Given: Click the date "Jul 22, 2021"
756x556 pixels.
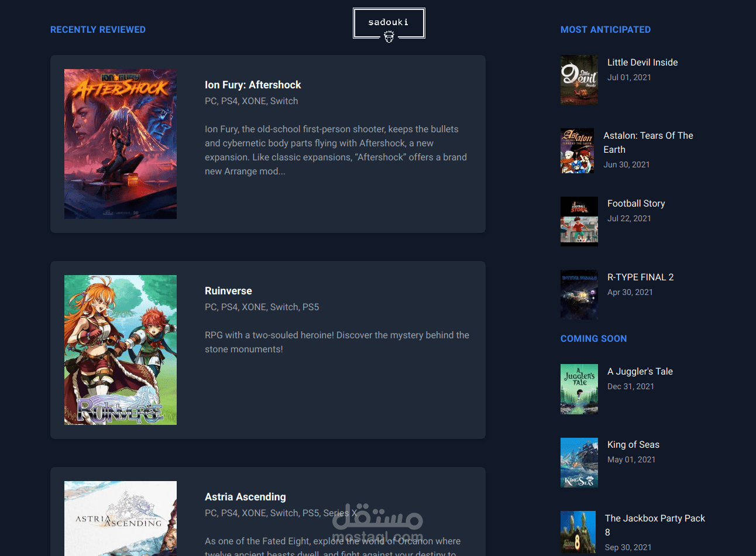Looking at the screenshot, I should pyautogui.click(x=629, y=218).
